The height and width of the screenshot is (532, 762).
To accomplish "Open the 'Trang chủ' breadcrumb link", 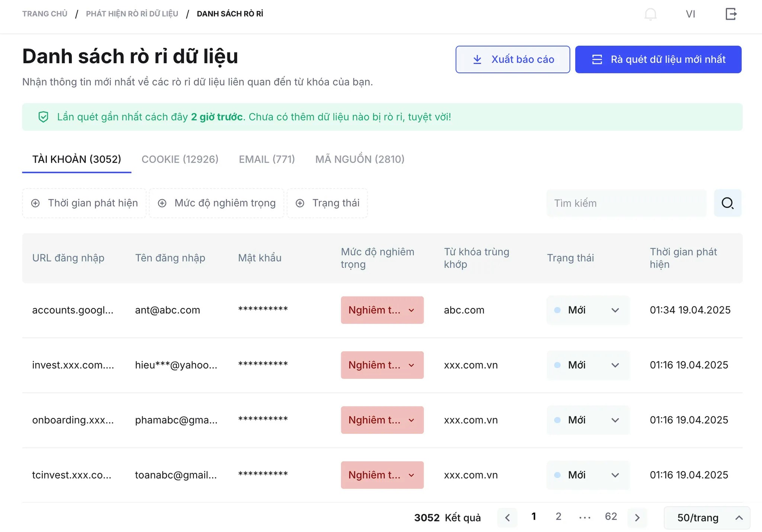I will (45, 13).
